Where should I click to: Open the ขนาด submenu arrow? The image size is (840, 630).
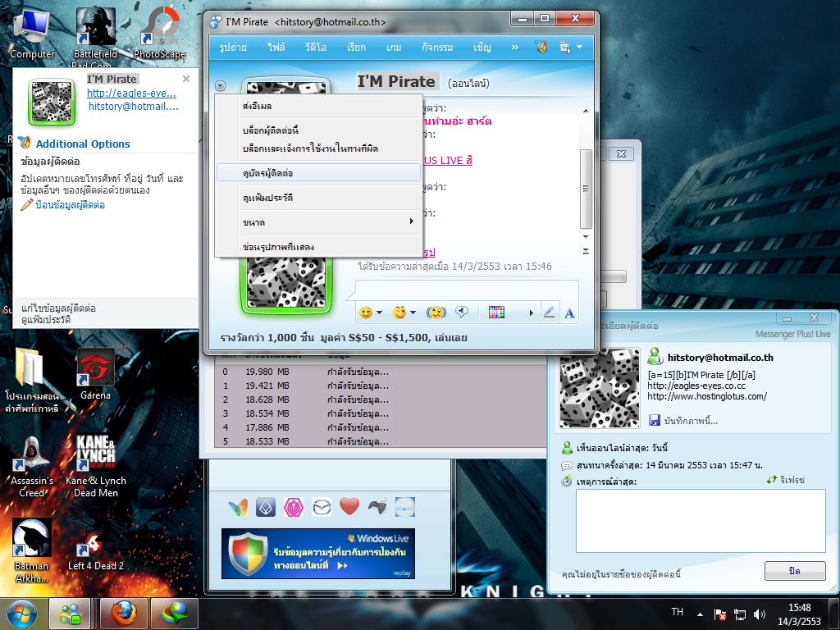click(x=412, y=221)
